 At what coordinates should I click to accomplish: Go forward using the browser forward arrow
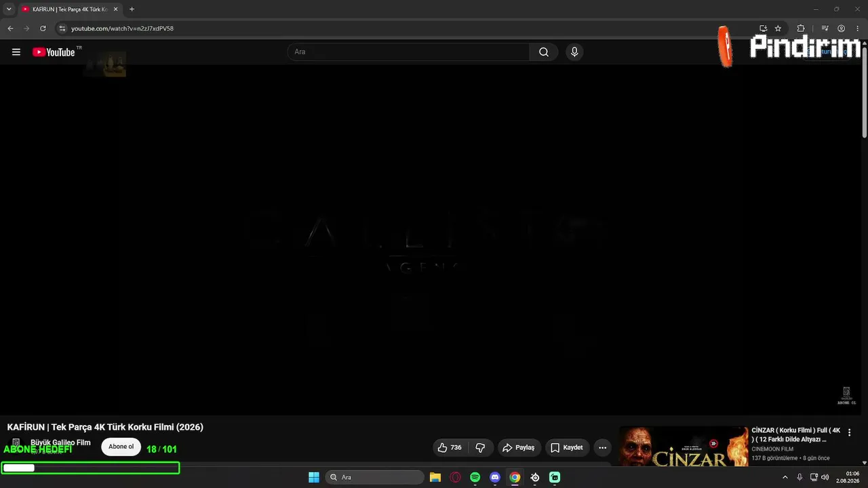(26, 28)
